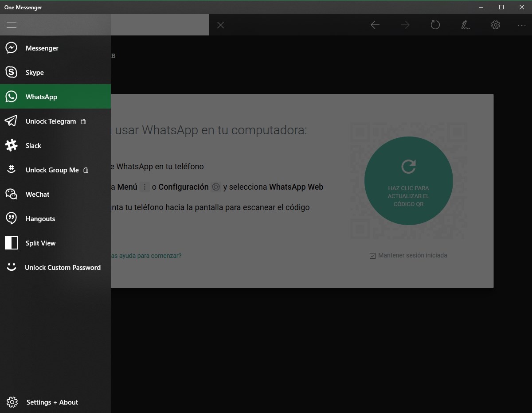Select WeChat from the sidebar menu
This screenshot has height=413, width=532.
coord(55,194)
